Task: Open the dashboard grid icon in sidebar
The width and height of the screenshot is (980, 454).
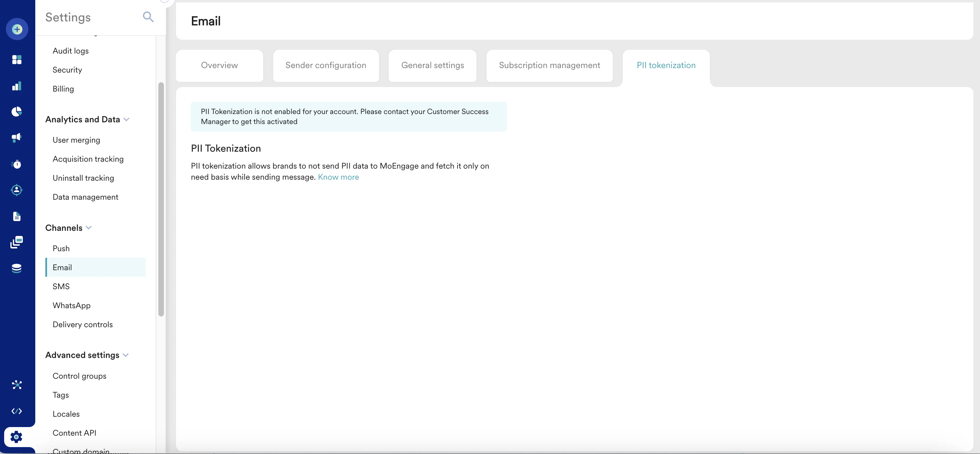Action: 17,59
